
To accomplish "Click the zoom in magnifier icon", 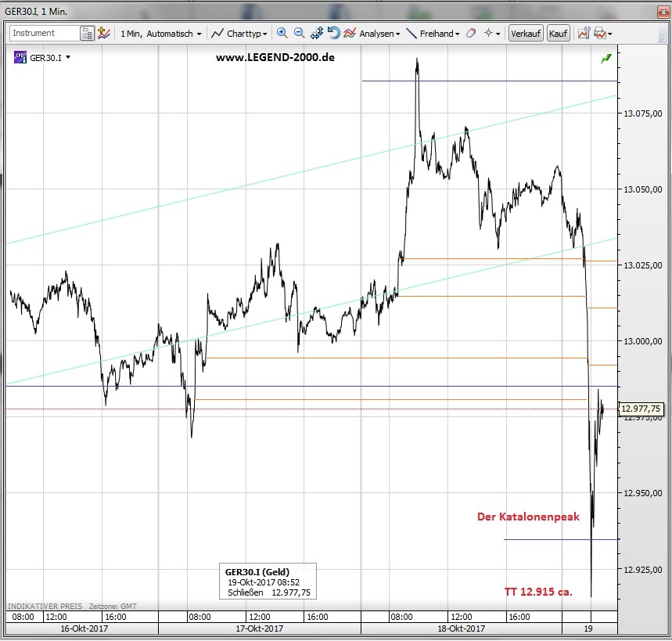I will tap(282, 34).
